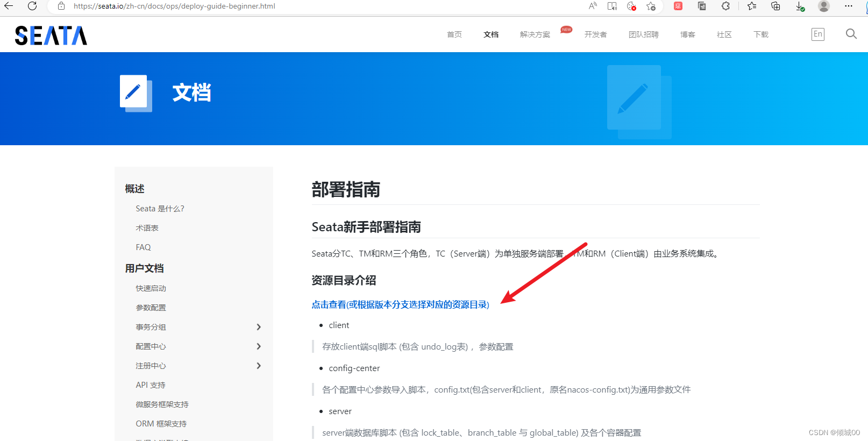
Task: Open sidebar item 术语表
Action: pyautogui.click(x=147, y=228)
